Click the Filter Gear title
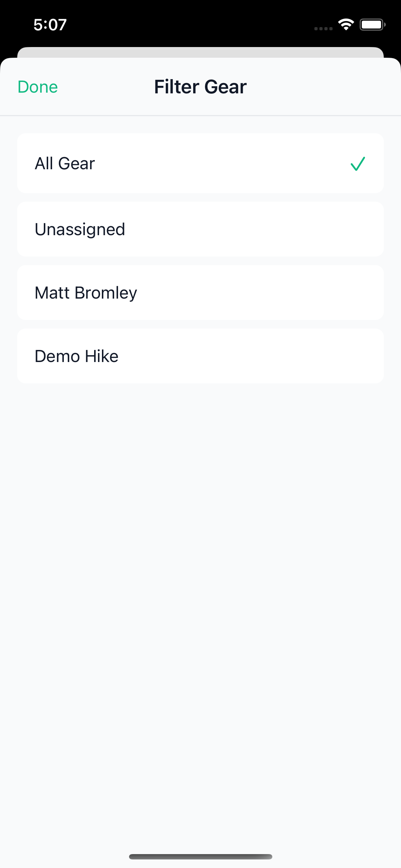This screenshot has width=401, height=868. coord(200,87)
